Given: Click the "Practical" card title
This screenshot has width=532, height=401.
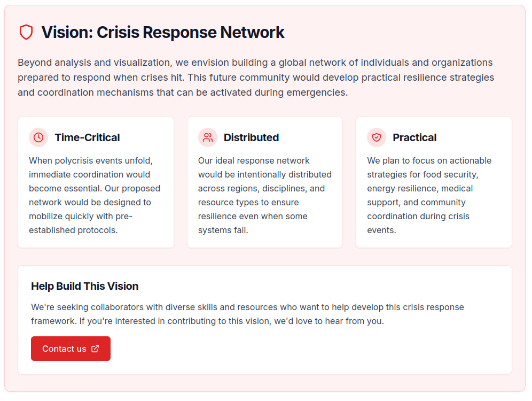Looking at the screenshot, I should pyautogui.click(x=414, y=137).
